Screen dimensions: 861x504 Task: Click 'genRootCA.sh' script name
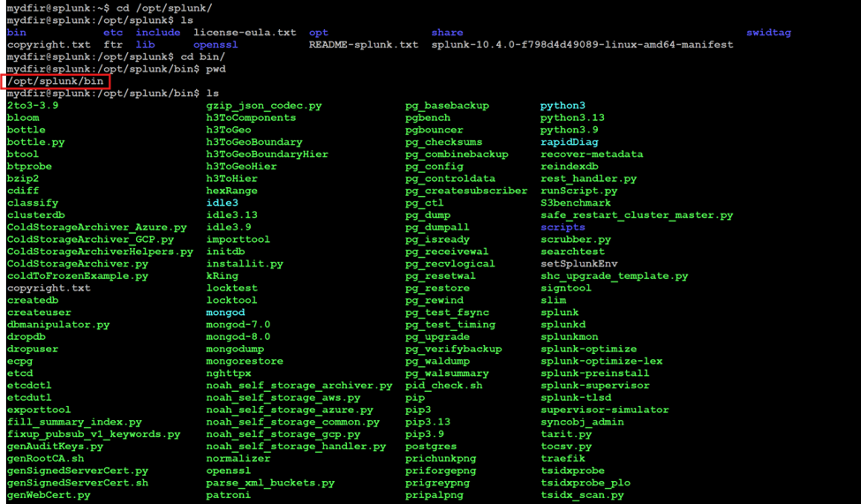[46, 458]
